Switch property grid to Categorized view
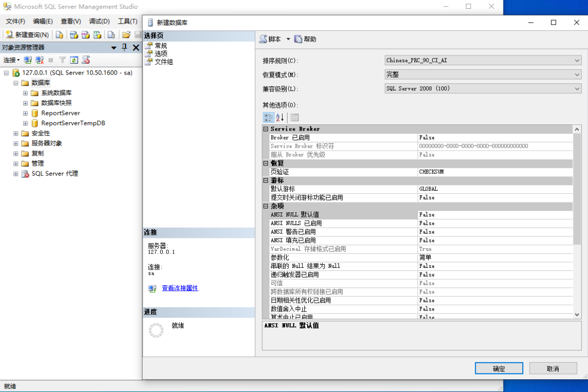This screenshot has height=392, width=588. [x=268, y=117]
